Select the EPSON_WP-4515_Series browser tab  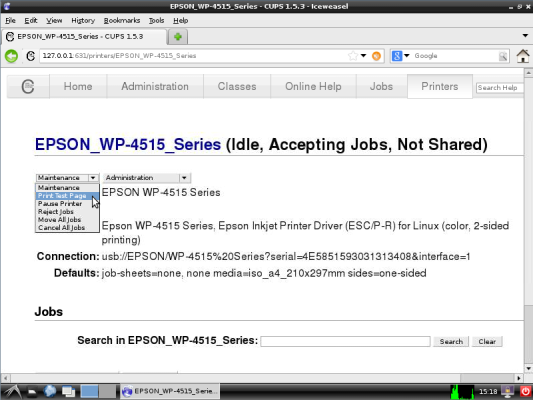click(85, 37)
